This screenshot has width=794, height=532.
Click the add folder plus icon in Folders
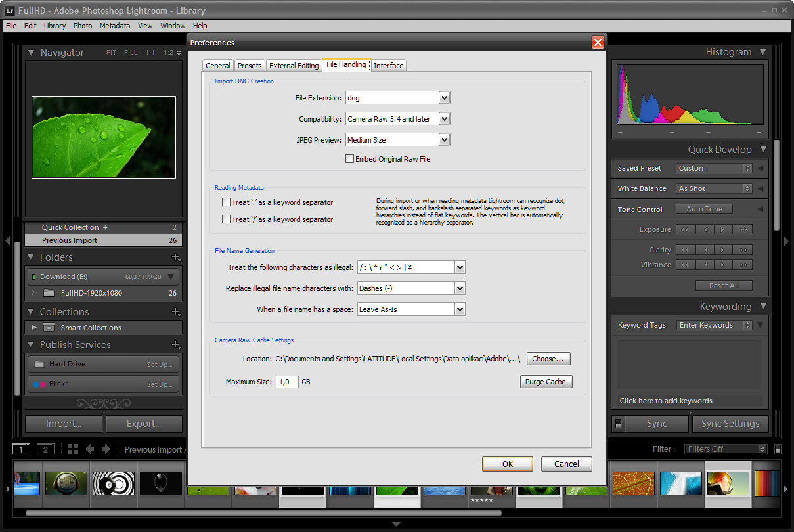tap(175, 257)
